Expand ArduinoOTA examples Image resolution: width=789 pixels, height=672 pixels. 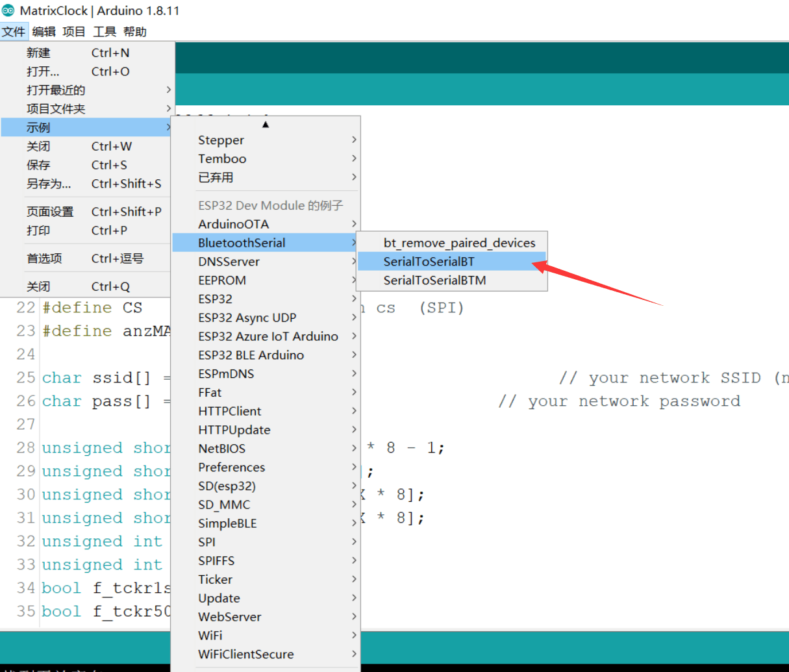266,224
